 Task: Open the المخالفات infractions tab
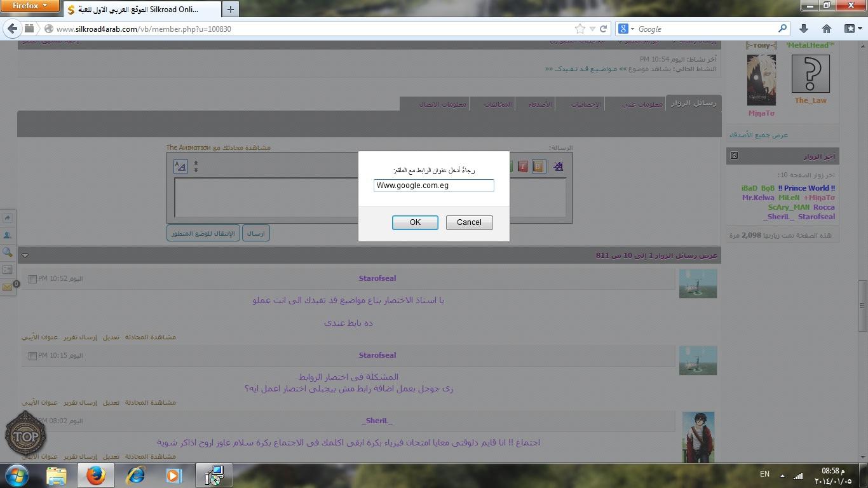pyautogui.click(x=498, y=104)
